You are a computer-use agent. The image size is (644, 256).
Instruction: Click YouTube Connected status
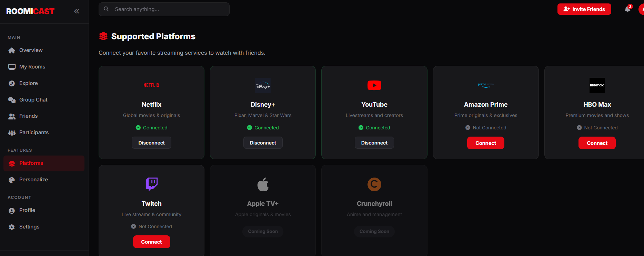coord(374,128)
